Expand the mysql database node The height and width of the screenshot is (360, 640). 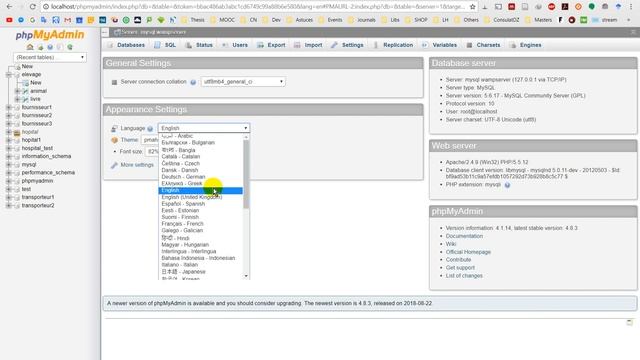[9, 164]
